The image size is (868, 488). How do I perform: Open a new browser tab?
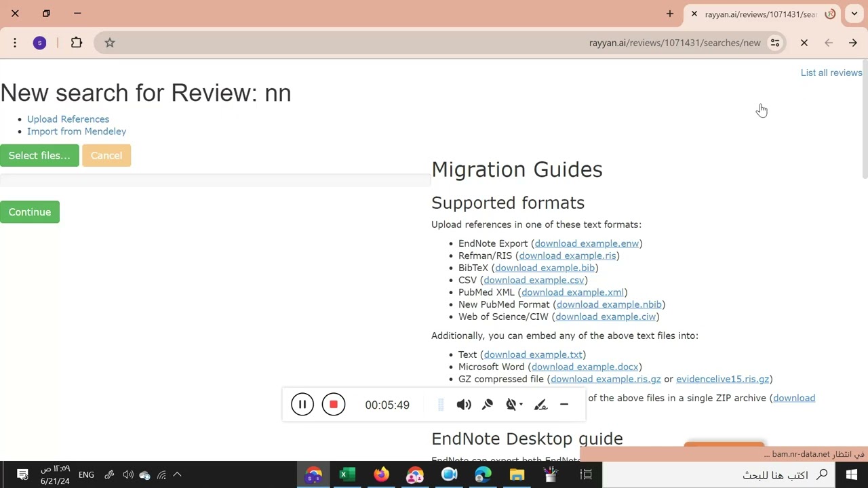pos(670,14)
